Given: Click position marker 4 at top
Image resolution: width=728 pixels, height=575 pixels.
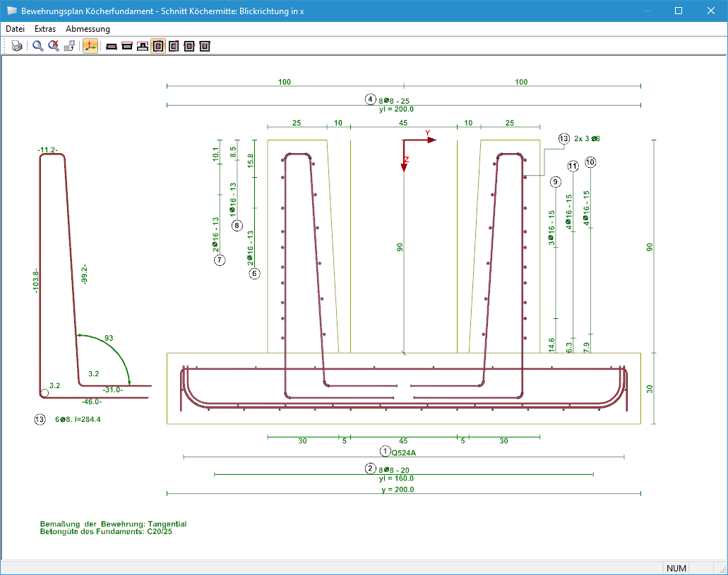Looking at the screenshot, I should point(370,99).
